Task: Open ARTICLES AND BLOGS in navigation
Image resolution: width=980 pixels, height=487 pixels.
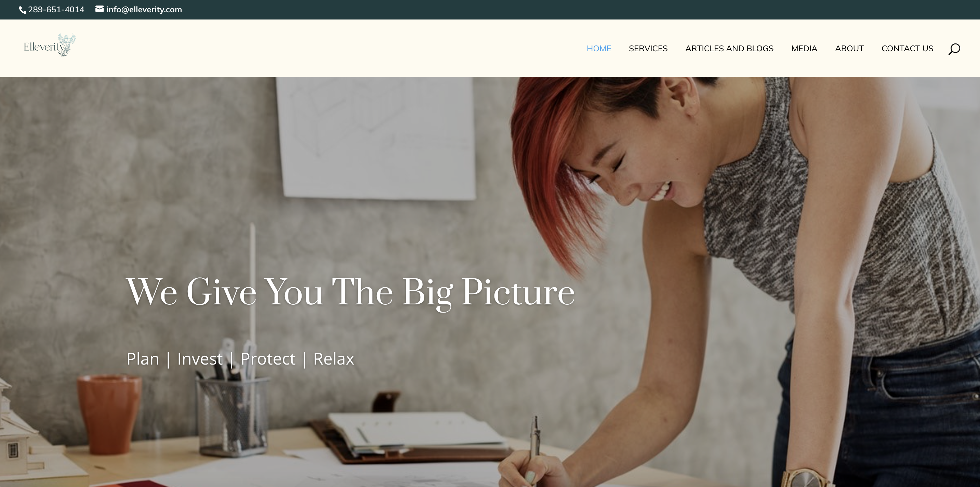Action: click(x=729, y=49)
